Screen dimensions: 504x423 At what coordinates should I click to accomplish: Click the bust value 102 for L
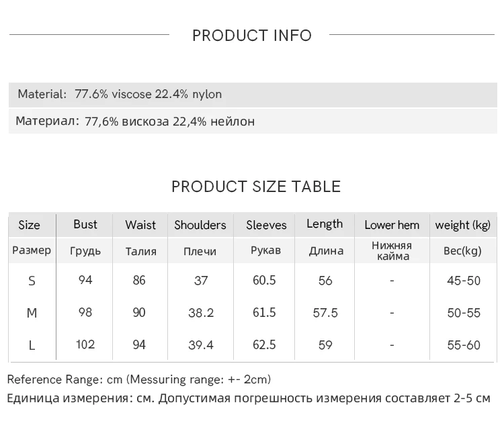tap(85, 344)
